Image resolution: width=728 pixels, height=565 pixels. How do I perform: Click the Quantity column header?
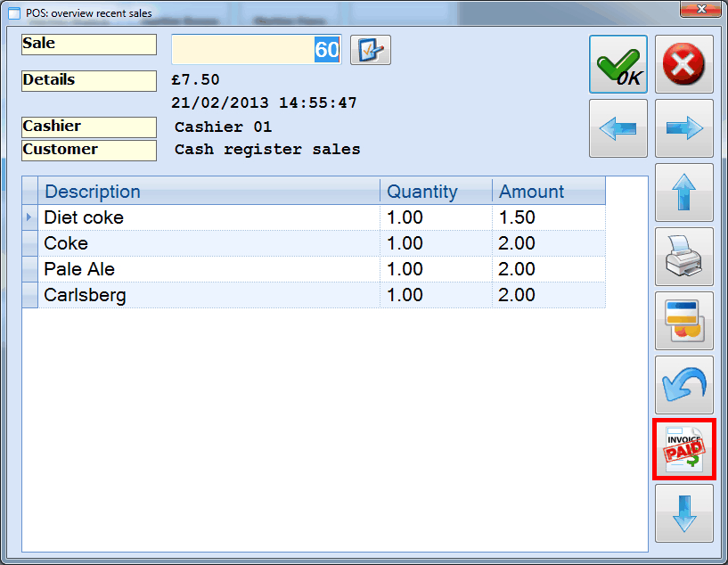click(435, 192)
